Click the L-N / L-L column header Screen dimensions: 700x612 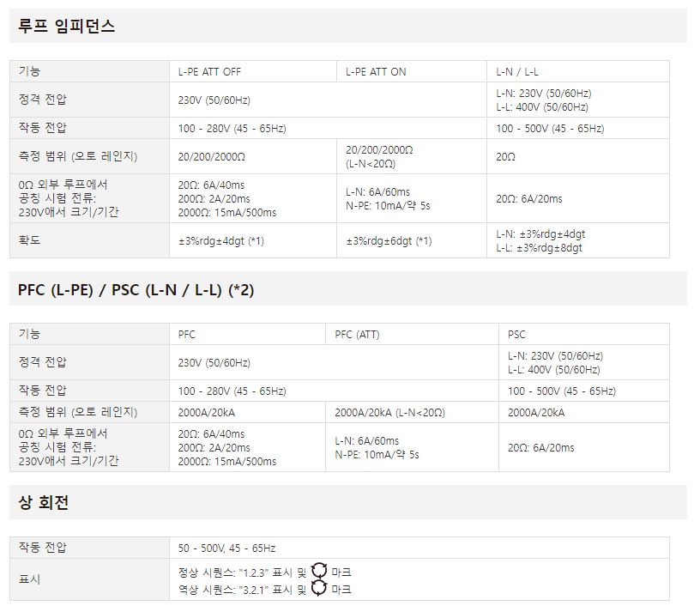pos(517,72)
